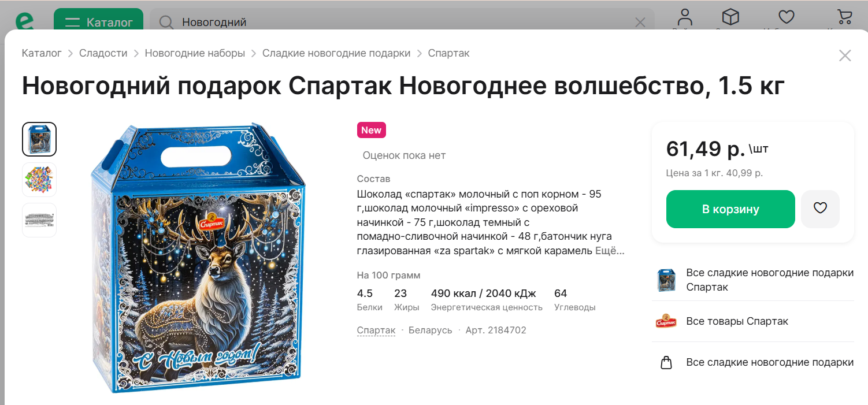Open the cart icon in header

(844, 17)
